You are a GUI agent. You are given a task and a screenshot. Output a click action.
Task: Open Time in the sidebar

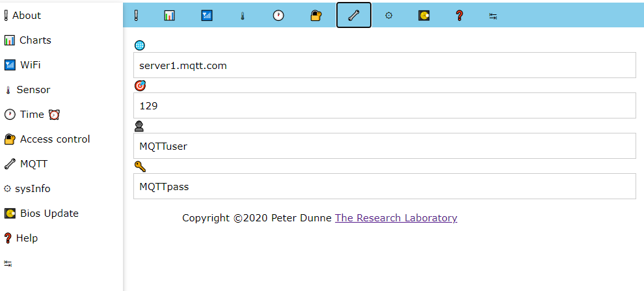(x=32, y=115)
